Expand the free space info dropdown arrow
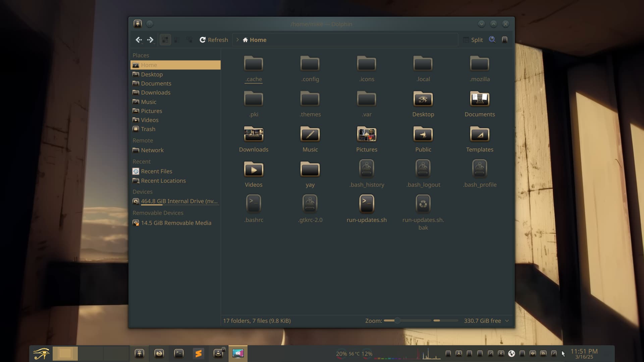The width and height of the screenshot is (644, 362). coord(507,321)
